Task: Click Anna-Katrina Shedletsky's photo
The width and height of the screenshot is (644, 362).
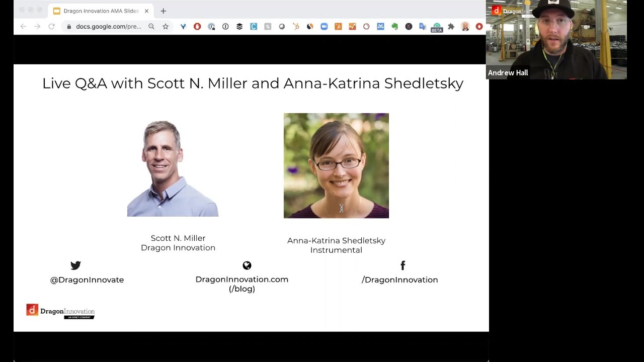Action: click(x=336, y=165)
